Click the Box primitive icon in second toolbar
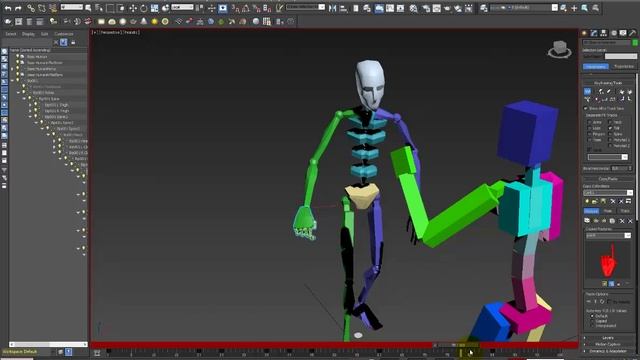The width and height of the screenshot is (640, 360). [101, 22]
